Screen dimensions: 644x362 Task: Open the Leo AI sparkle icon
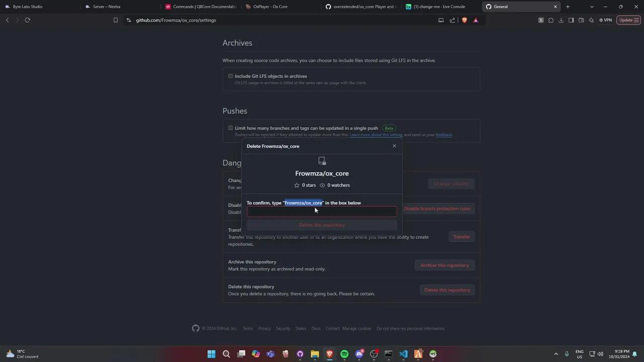(x=591, y=20)
